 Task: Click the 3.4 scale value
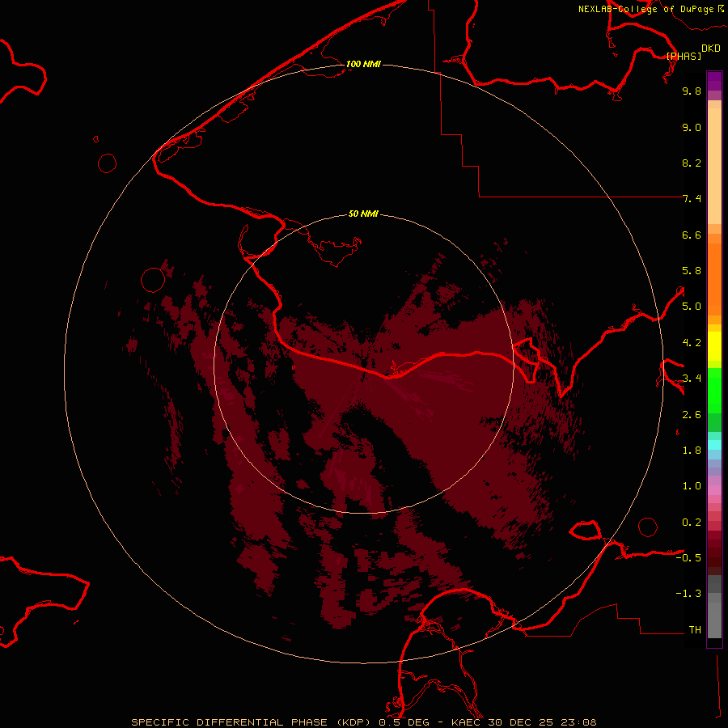tap(692, 379)
